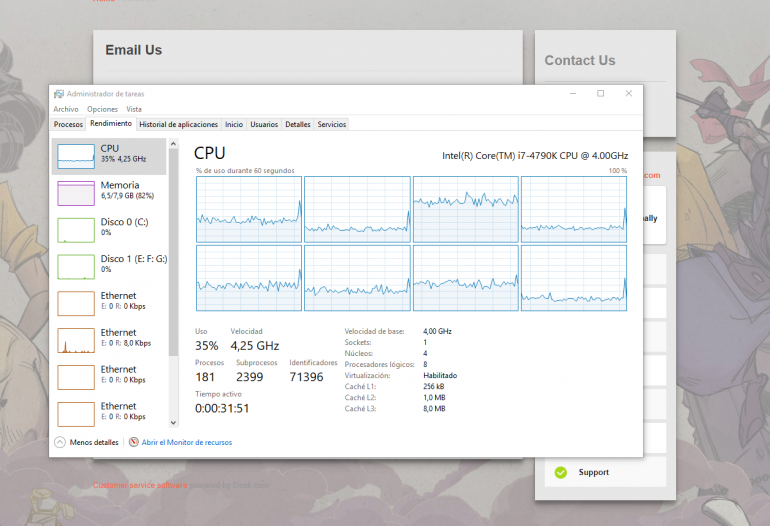Click the '% de uso durante 60 segundos' label

point(245,170)
